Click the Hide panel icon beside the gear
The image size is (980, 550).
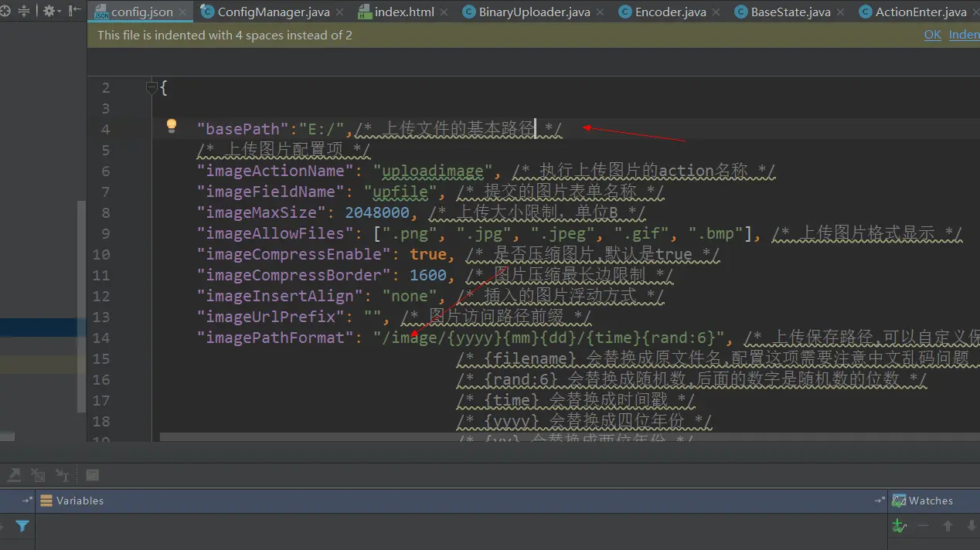click(x=74, y=11)
